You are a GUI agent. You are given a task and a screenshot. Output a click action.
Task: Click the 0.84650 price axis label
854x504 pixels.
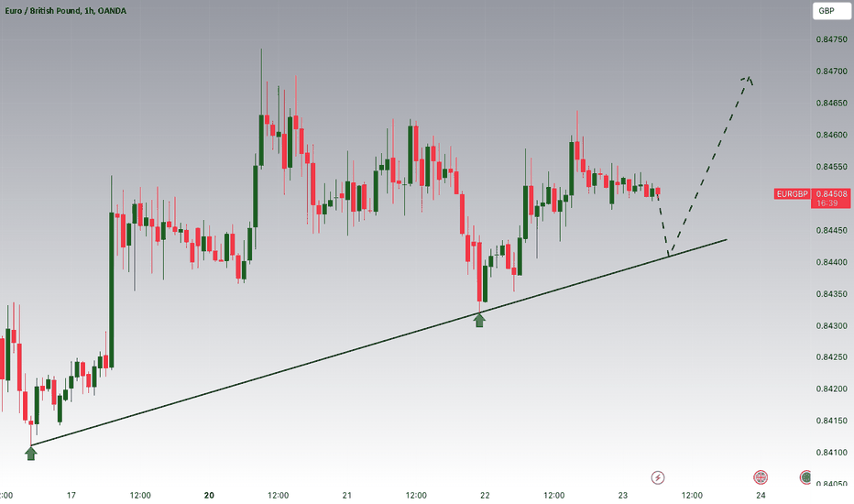[831, 103]
